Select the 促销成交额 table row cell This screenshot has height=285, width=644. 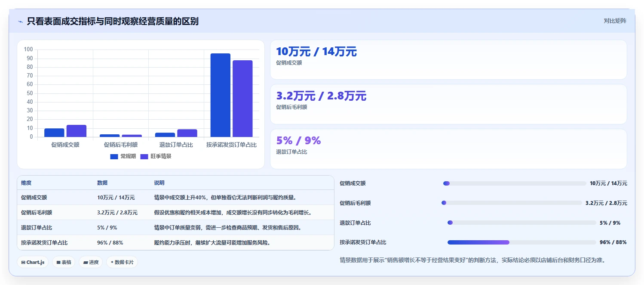click(34, 198)
